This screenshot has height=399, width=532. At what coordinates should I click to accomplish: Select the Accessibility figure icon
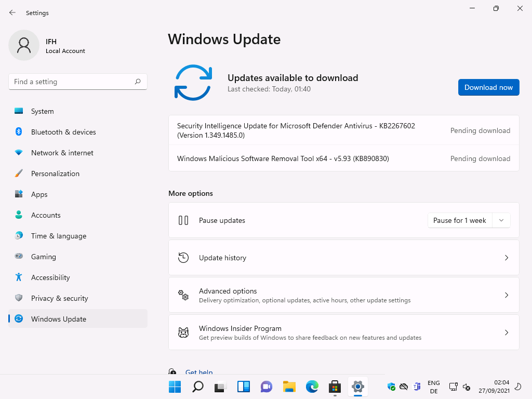[x=19, y=277]
